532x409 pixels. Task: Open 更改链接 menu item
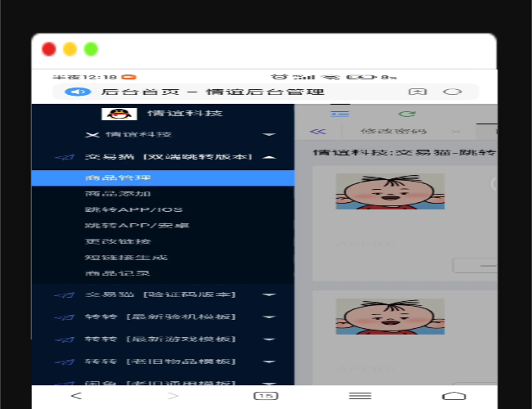[x=118, y=241]
